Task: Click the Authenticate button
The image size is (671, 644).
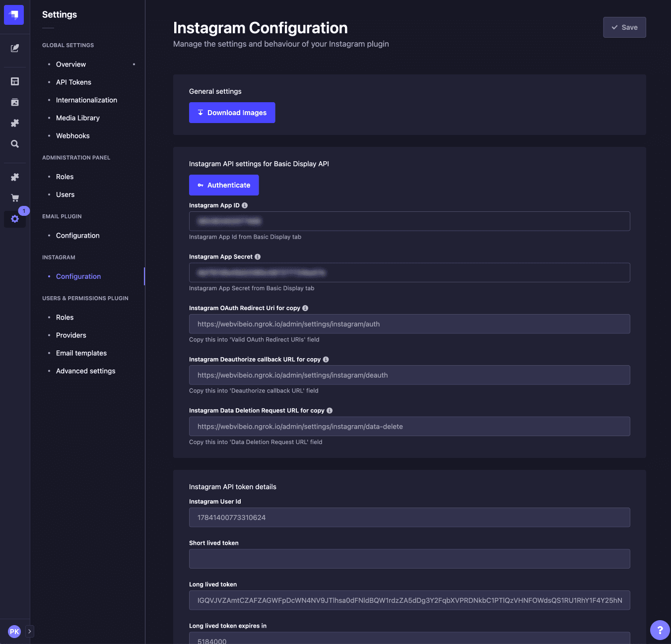Action: tap(224, 185)
